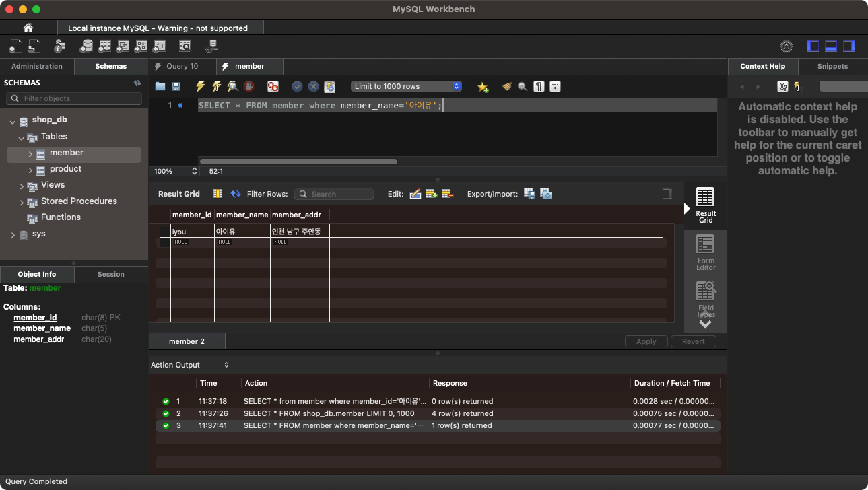Save the script with the floppy disk icon

tap(176, 86)
